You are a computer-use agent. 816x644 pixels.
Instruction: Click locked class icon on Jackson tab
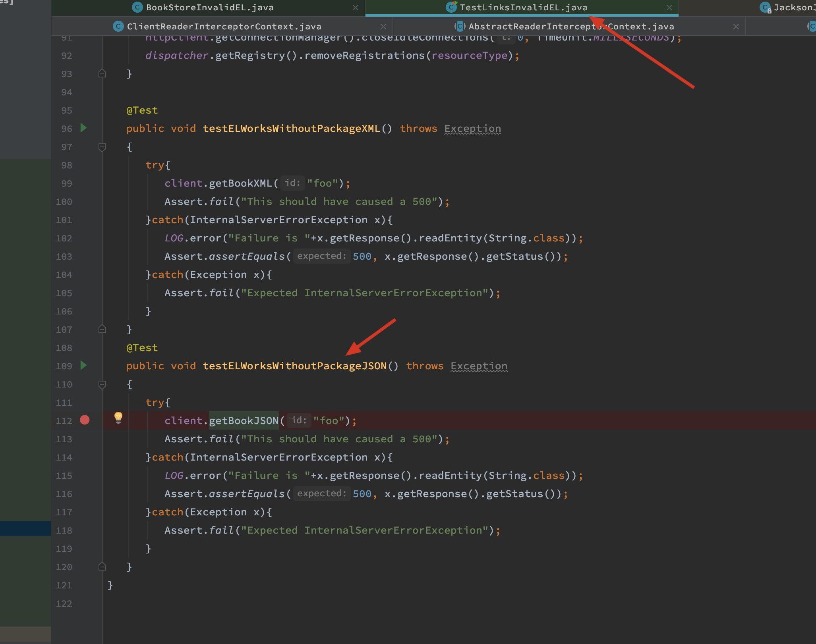[x=765, y=8]
